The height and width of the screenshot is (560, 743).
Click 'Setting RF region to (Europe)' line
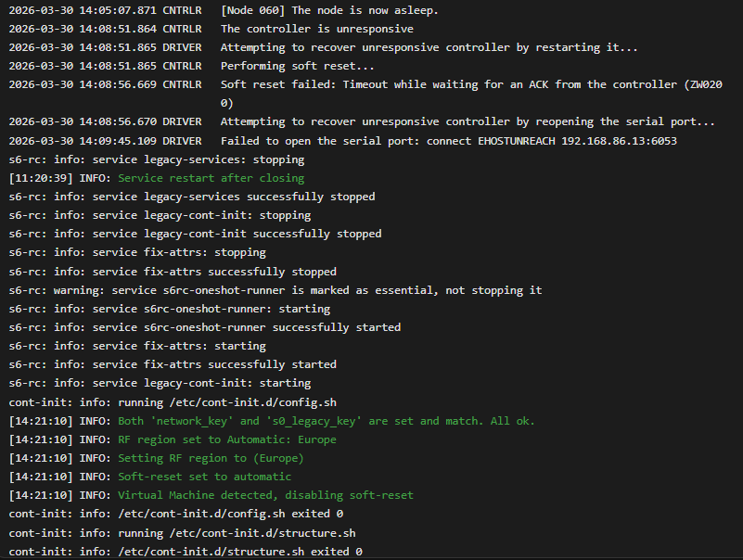click(211, 458)
